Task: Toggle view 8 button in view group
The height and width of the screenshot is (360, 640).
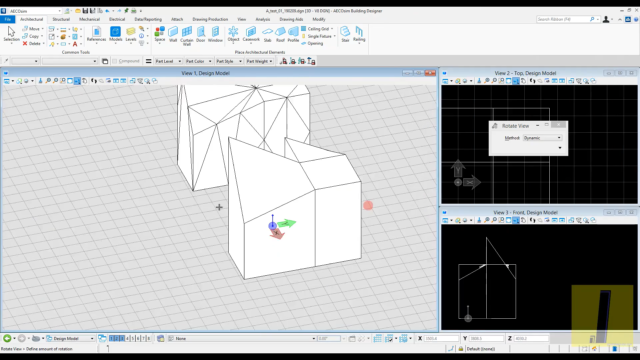Action: (x=149, y=338)
